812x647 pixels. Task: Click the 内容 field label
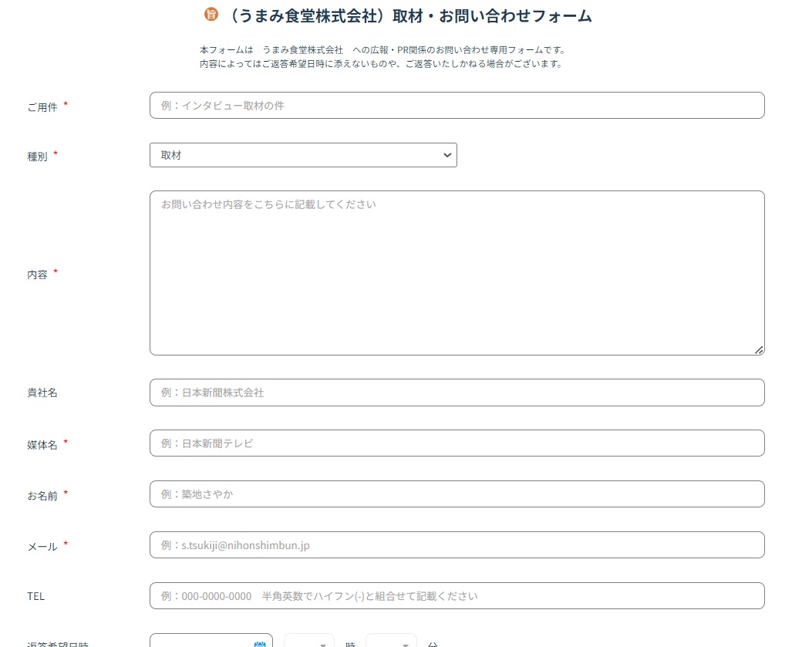pos(37,275)
